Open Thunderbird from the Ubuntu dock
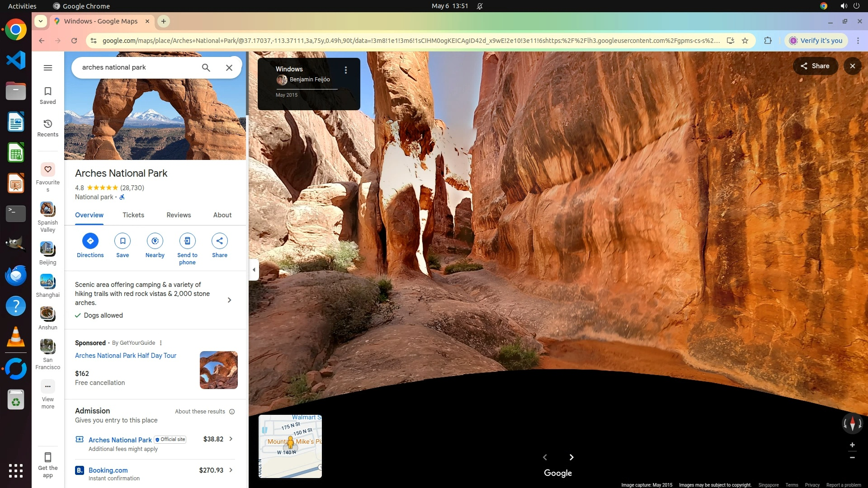 [16, 276]
